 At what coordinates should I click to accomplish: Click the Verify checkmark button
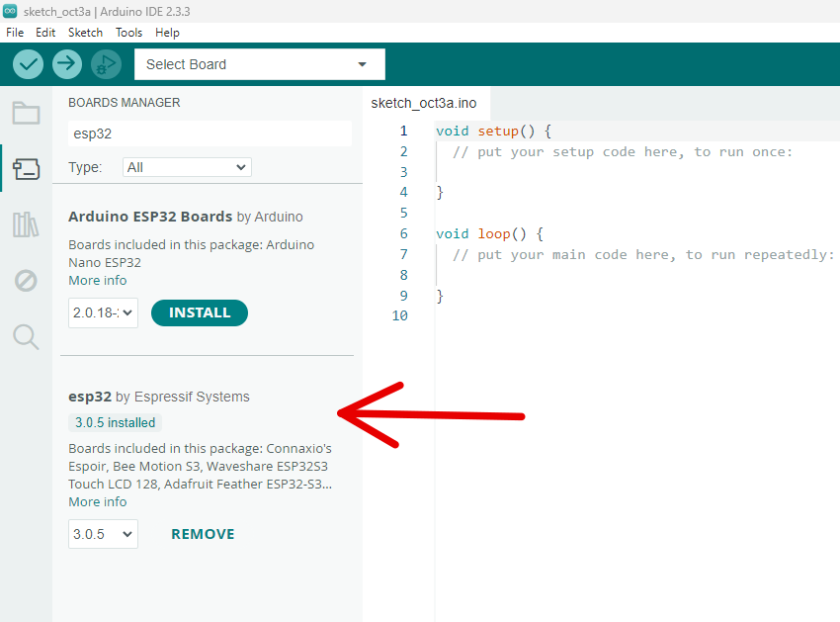[x=28, y=64]
